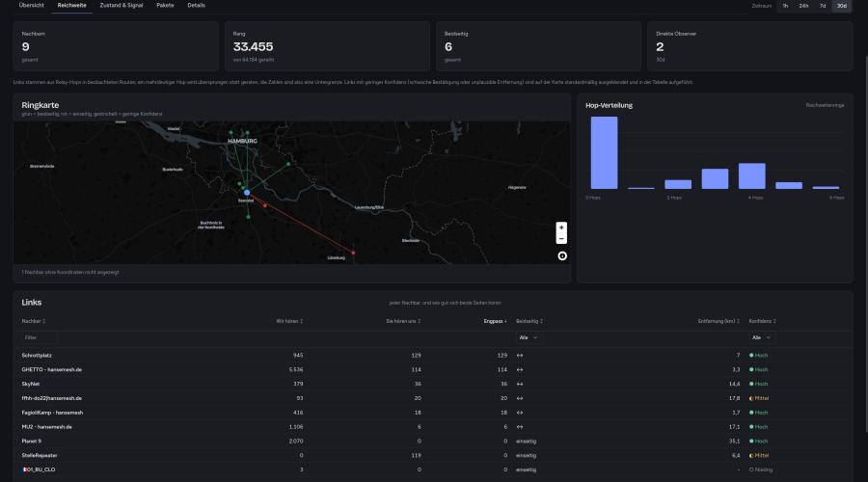868x482 pixels.
Task: Open the Details tab
Action: point(196,6)
